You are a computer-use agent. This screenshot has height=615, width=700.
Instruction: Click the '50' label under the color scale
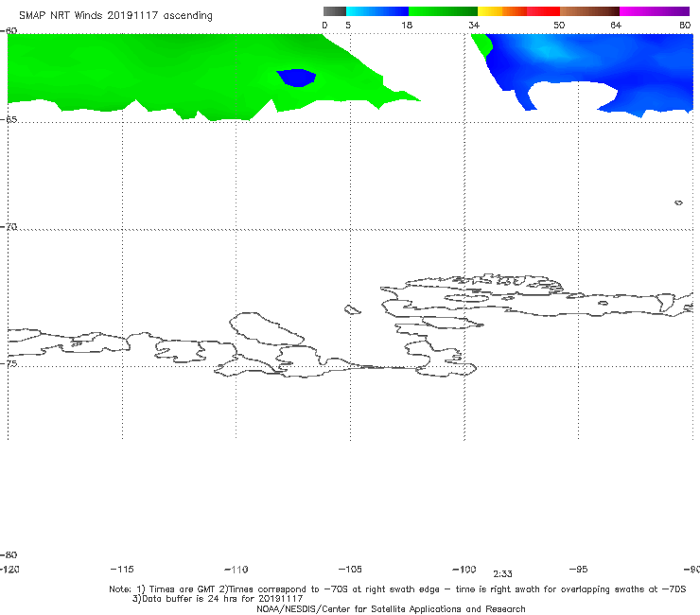click(559, 25)
